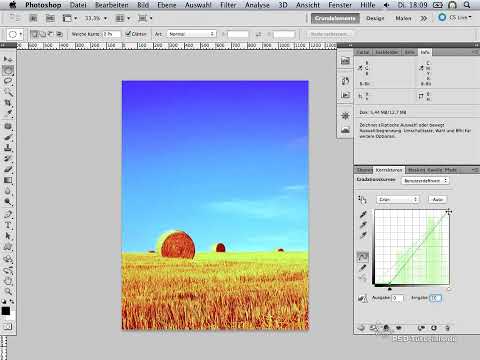Viewport: 480px width, 360px height.
Task: Select the Pen tool
Action: tap(8, 214)
